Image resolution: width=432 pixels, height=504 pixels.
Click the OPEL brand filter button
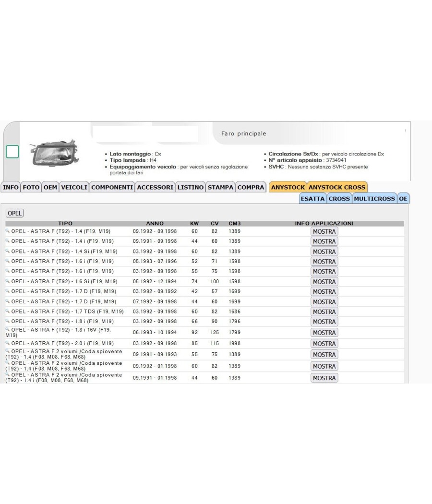pos(15,213)
